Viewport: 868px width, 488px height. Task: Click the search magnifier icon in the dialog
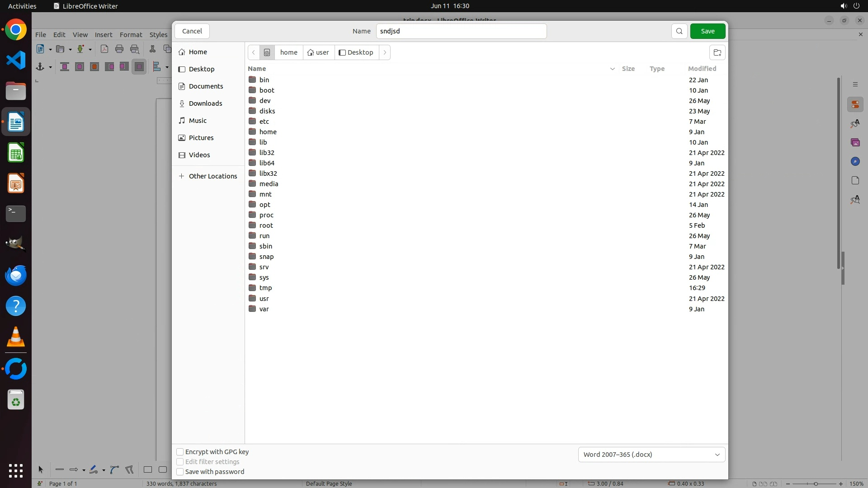coord(679,31)
